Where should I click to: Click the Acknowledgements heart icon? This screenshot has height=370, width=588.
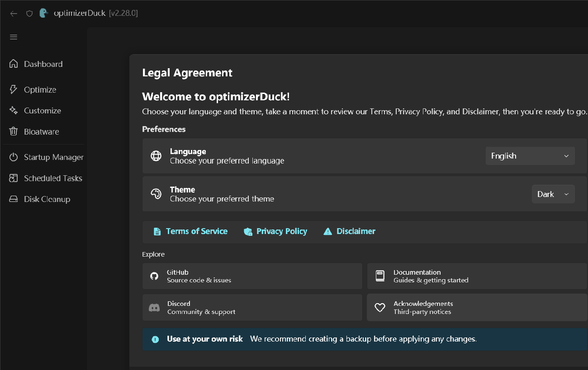[x=380, y=308]
